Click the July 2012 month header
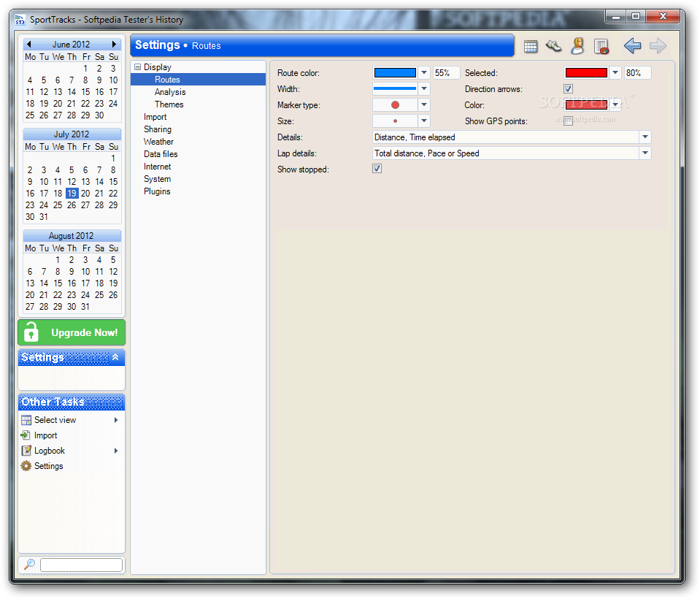Screen dimensions: 700x599 point(72,134)
